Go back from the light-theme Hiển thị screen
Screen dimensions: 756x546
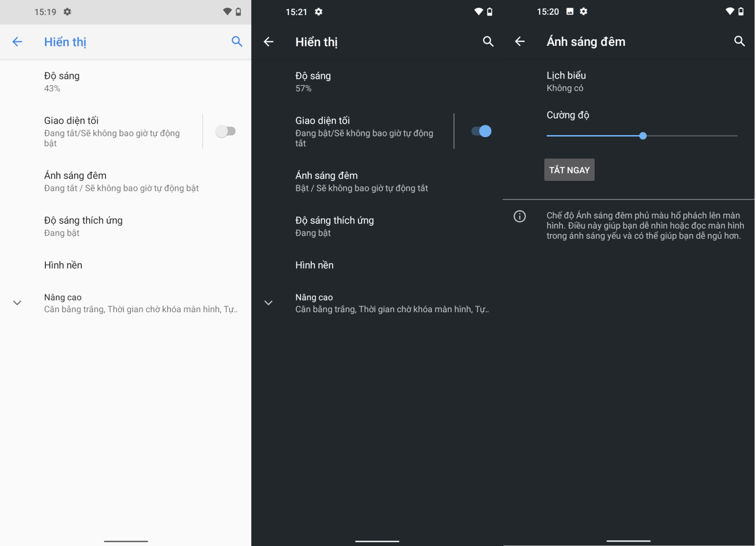[17, 42]
